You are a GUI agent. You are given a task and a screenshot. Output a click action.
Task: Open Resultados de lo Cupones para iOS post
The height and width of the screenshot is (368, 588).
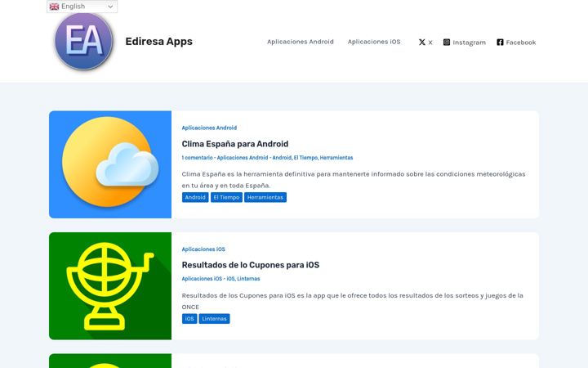point(251,265)
